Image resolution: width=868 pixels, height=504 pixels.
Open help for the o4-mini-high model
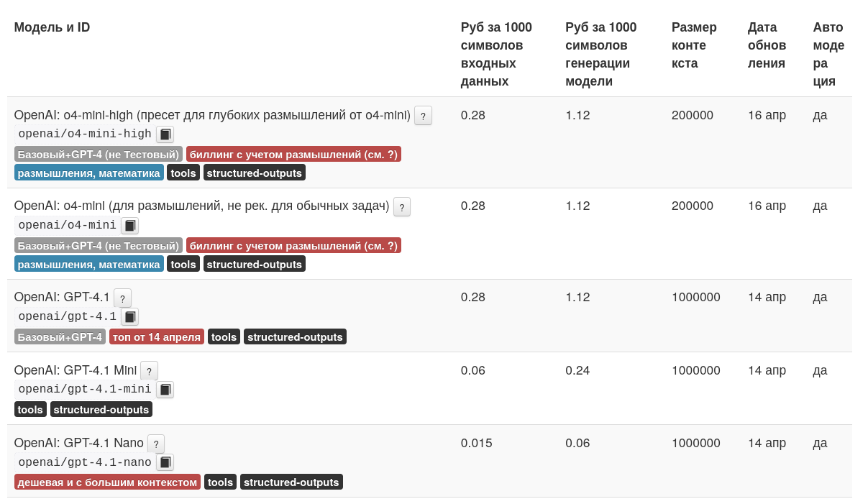pyautogui.click(x=424, y=116)
